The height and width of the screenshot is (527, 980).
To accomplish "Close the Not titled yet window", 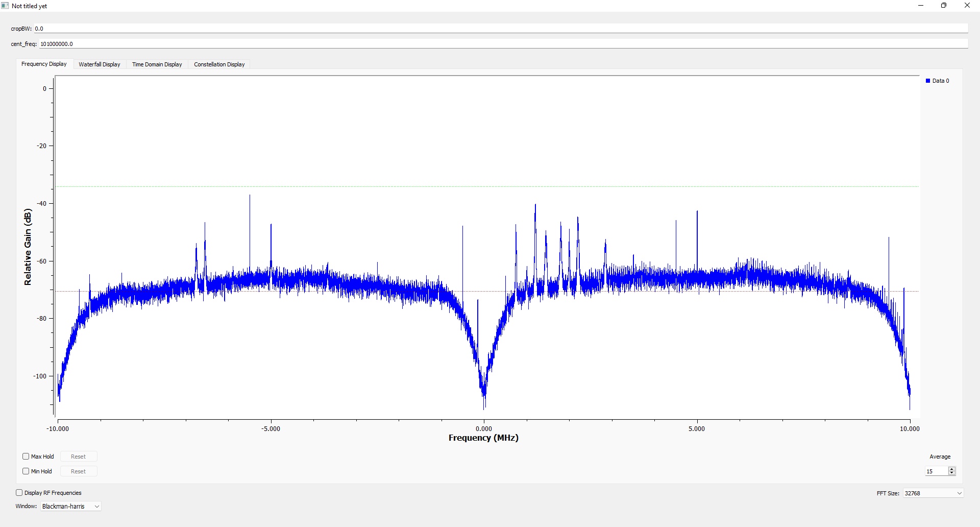I will coord(967,6).
